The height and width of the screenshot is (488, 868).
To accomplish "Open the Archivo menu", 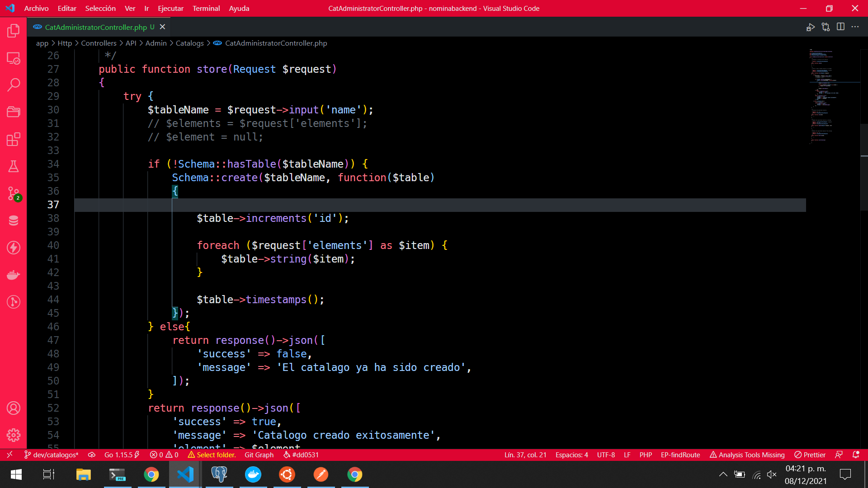I will click(36, 8).
